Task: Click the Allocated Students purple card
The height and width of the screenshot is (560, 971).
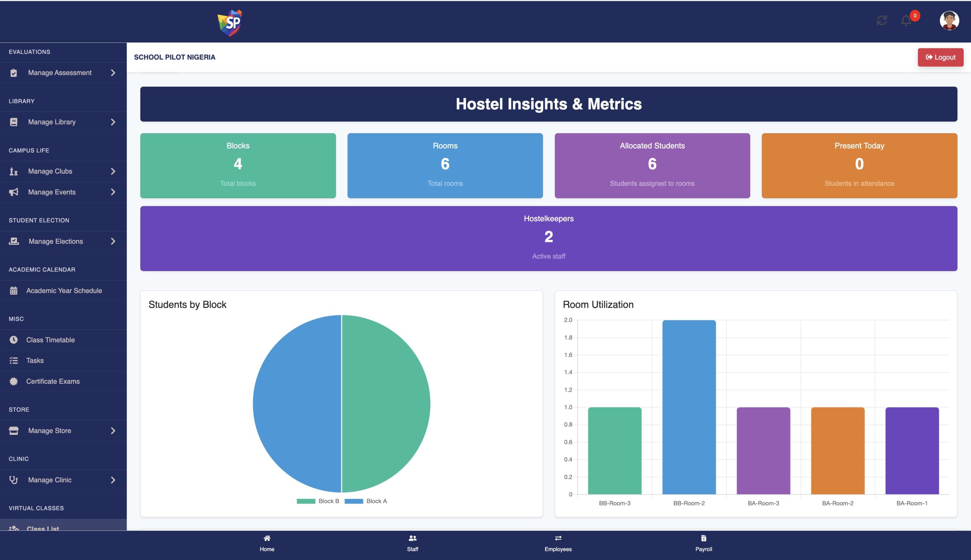Action: coord(652,165)
